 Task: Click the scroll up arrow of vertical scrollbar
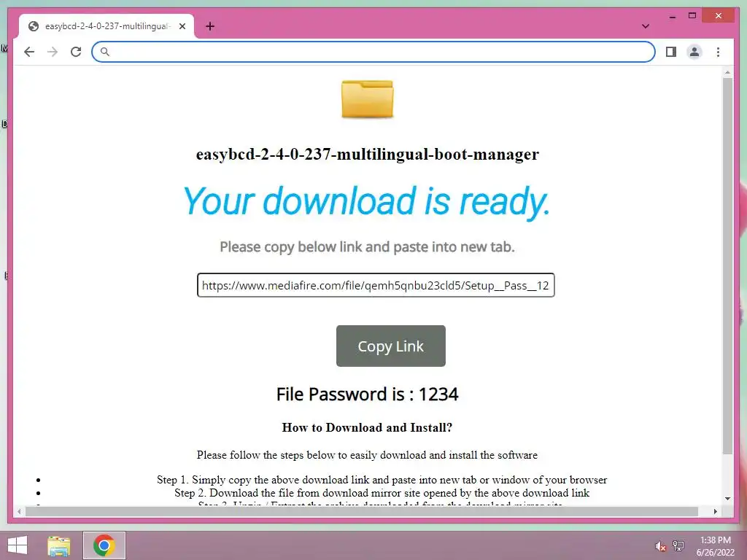tap(727, 72)
